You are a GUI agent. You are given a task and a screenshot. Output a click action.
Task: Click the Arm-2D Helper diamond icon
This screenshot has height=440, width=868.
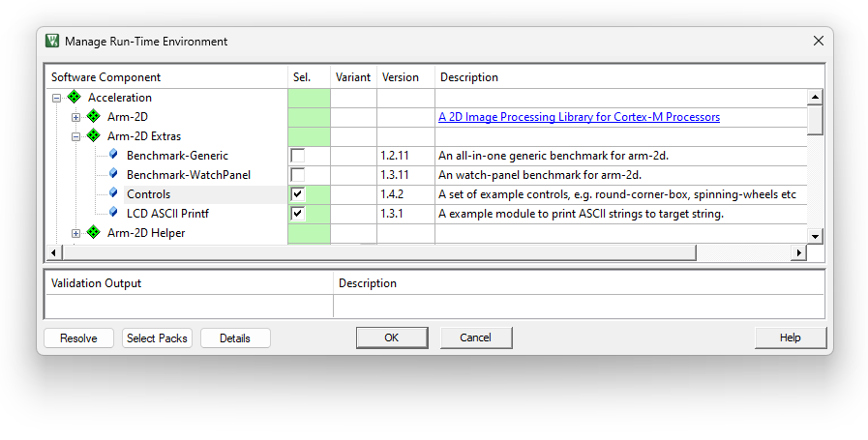(x=94, y=233)
